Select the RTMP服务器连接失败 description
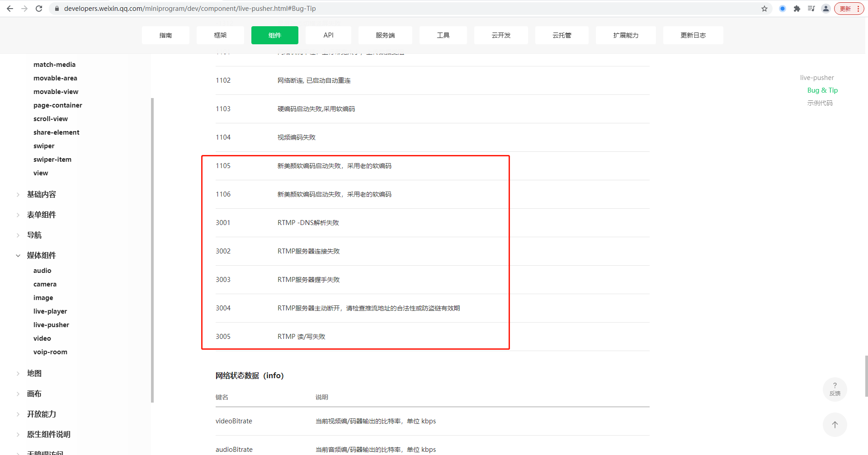 309,251
